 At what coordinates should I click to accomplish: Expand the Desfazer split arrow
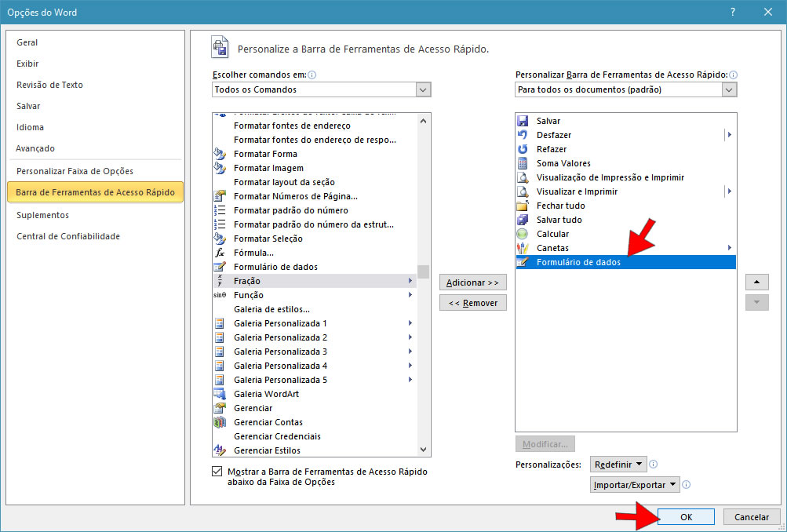pos(729,135)
